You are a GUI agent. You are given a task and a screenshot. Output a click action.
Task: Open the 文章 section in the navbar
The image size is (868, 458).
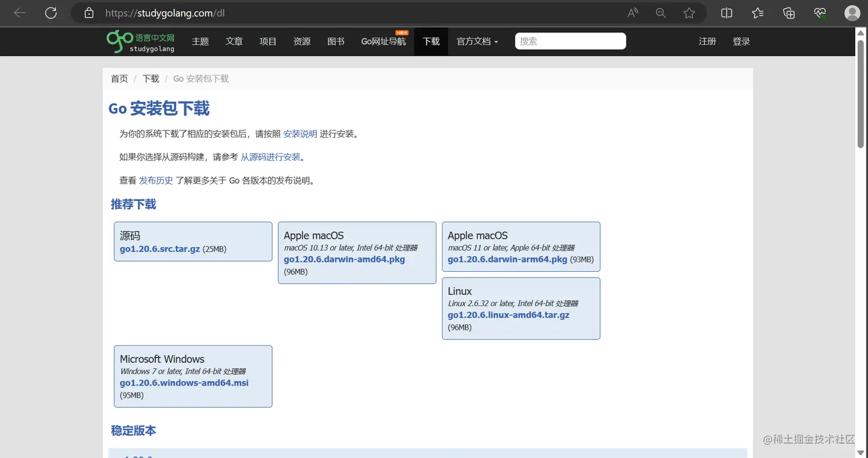[x=234, y=41]
